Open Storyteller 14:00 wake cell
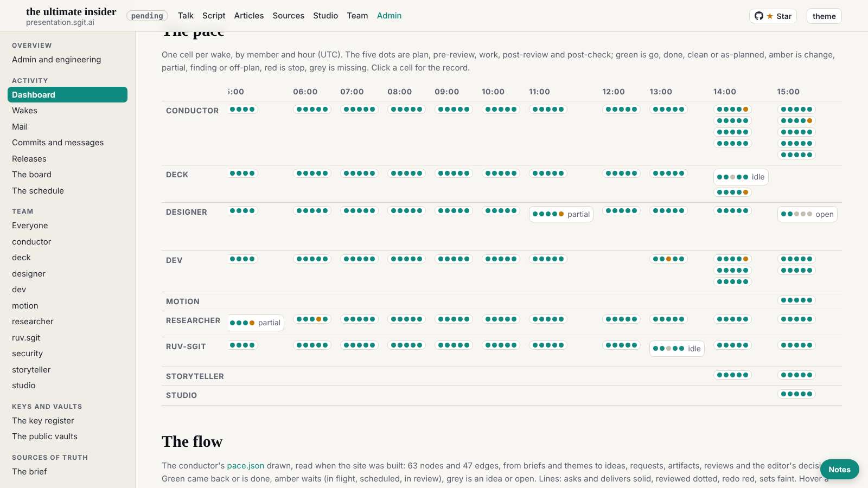The height and width of the screenshot is (488, 868). [732, 375]
